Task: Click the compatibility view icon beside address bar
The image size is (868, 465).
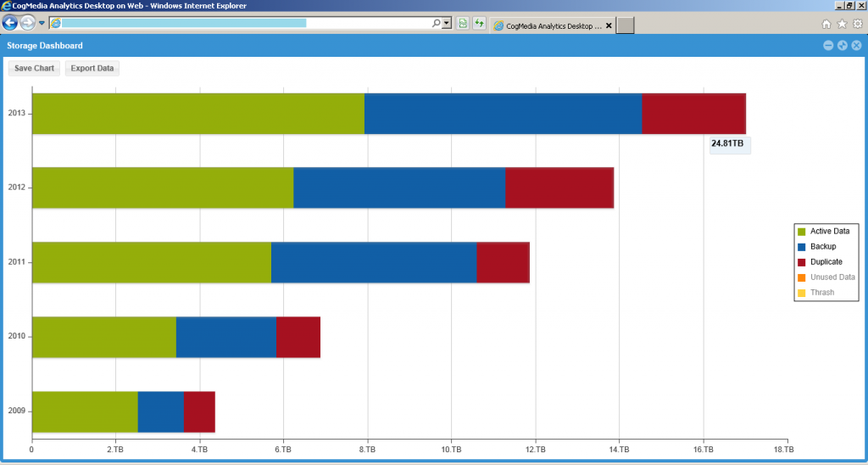Action: click(x=463, y=23)
